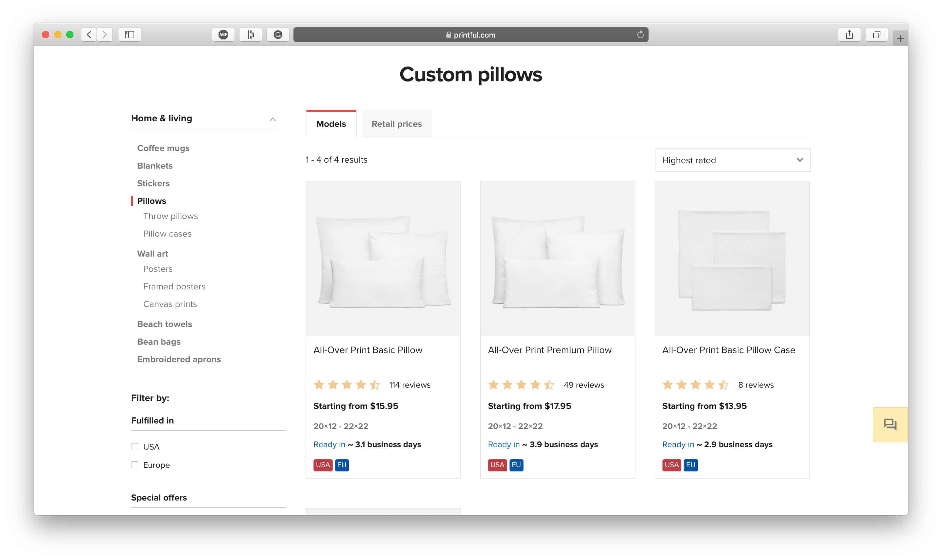Open All-Over Print Premium Pillow thumbnail

[557, 259]
